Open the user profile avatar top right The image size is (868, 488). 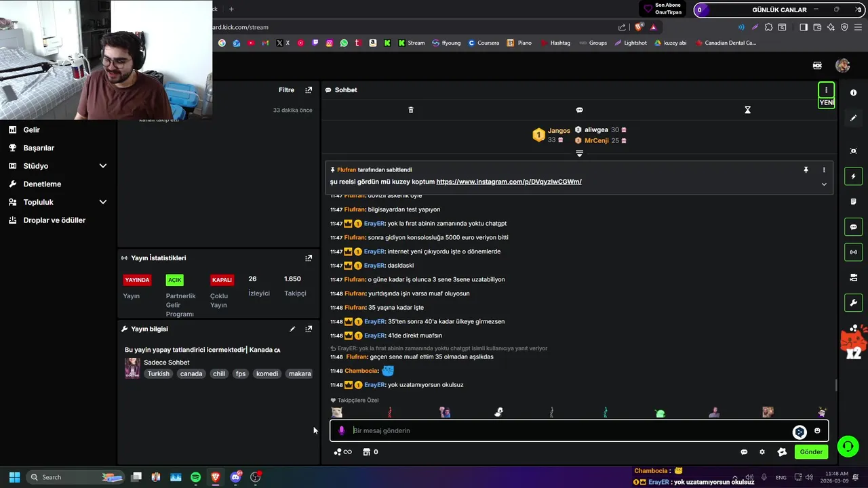pos(843,66)
